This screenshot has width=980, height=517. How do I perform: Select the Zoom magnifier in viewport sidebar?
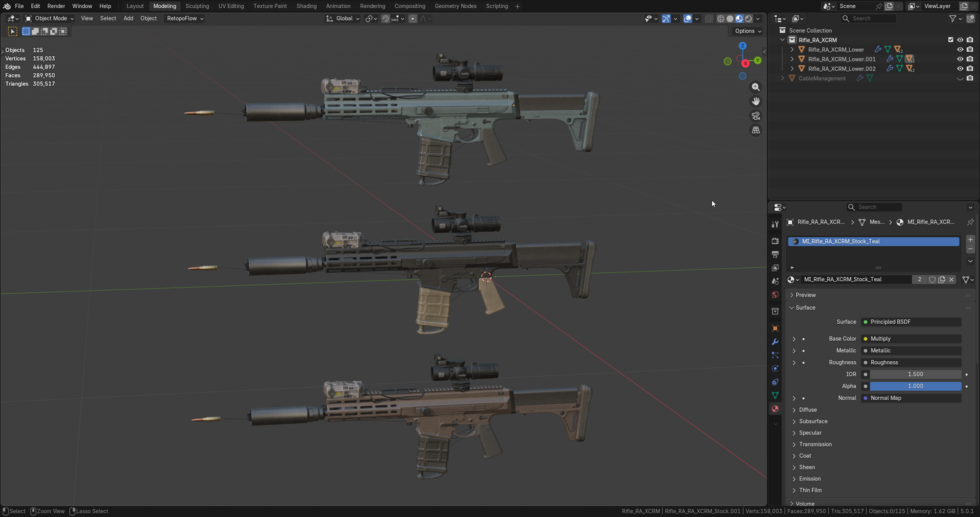point(756,87)
